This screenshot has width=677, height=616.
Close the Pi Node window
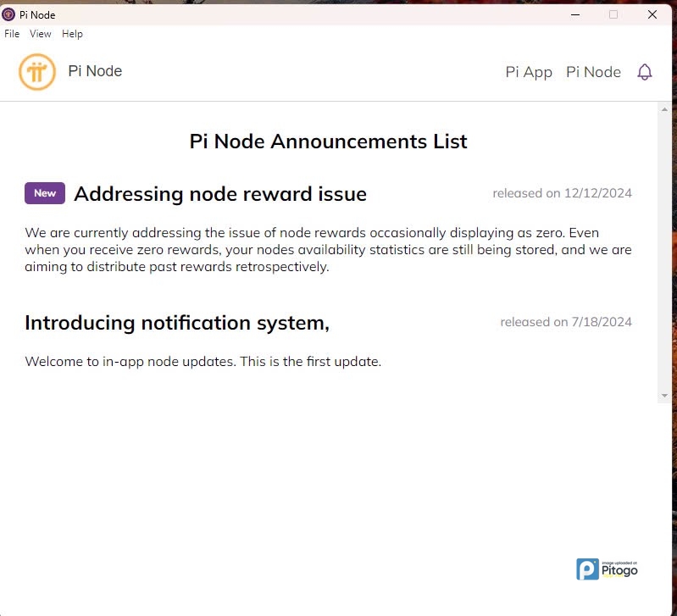coord(652,14)
